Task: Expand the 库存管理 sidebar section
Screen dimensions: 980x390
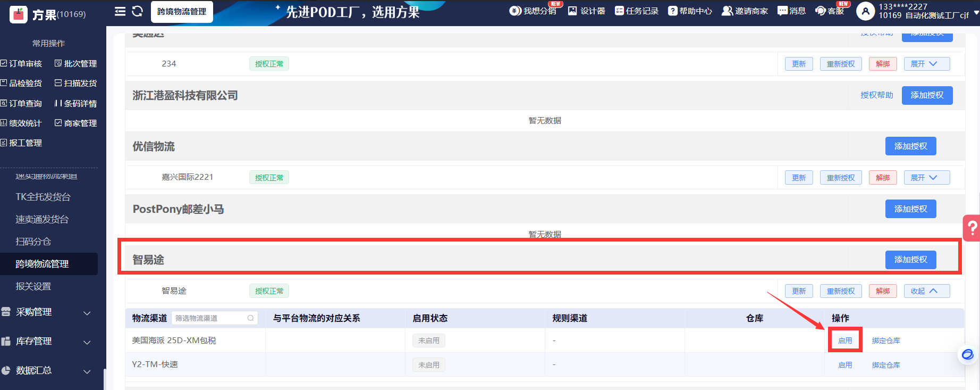Action: click(x=49, y=342)
